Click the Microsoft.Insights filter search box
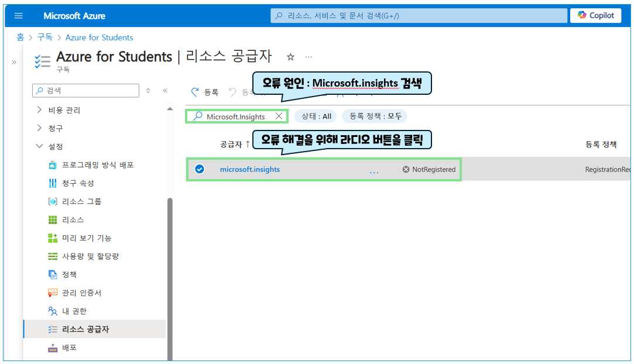The height and width of the screenshot is (364, 634). (x=236, y=116)
